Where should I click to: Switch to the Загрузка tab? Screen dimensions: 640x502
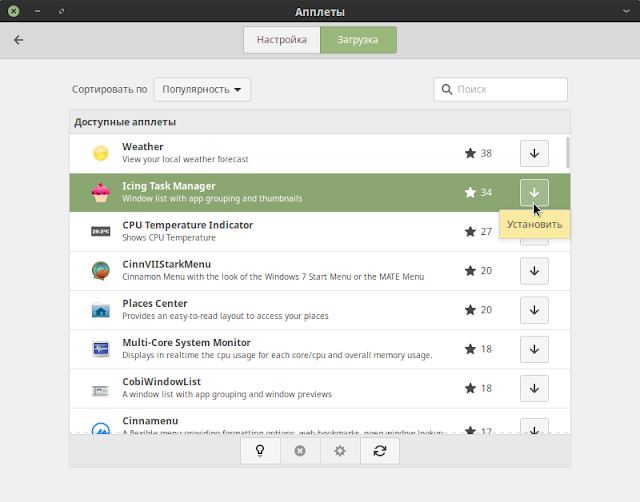click(358, 40)
